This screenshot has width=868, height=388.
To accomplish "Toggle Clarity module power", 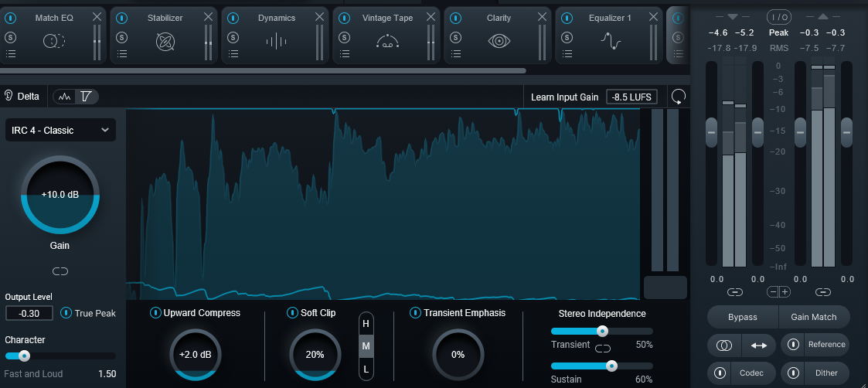I will click(x=455, y=18).
